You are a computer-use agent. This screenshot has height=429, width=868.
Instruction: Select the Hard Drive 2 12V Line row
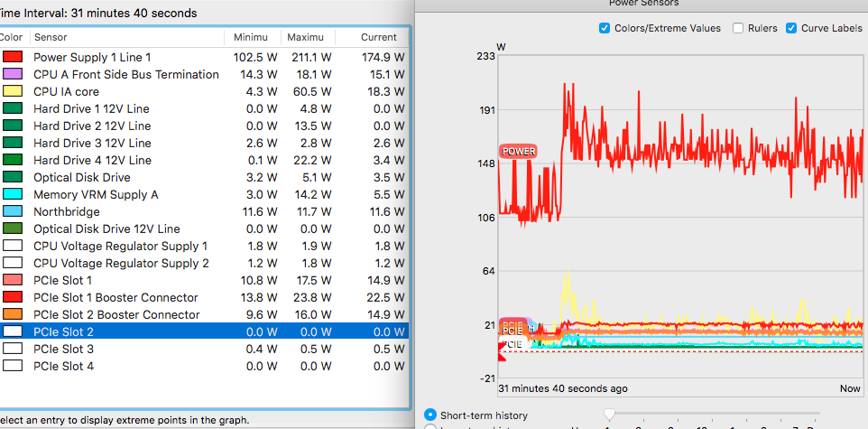click(204, 126)
